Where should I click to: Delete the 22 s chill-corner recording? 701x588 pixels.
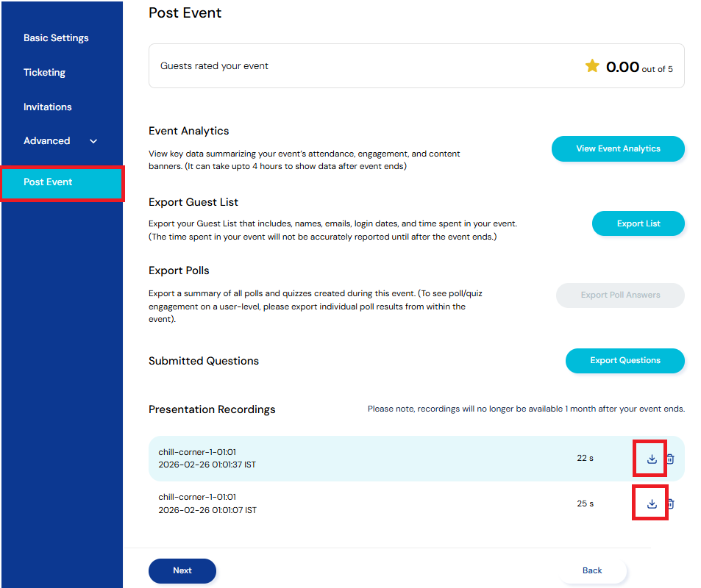click(x=670, y=459)
